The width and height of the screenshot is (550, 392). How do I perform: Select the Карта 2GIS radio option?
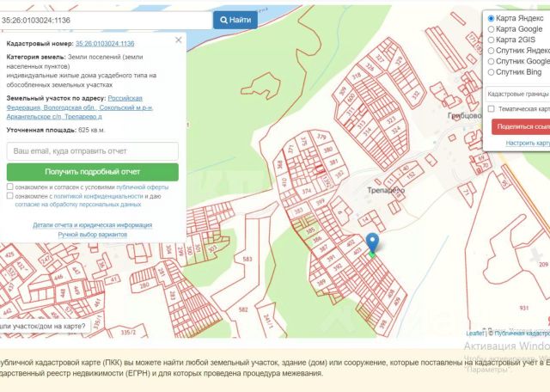click(491, 40)
